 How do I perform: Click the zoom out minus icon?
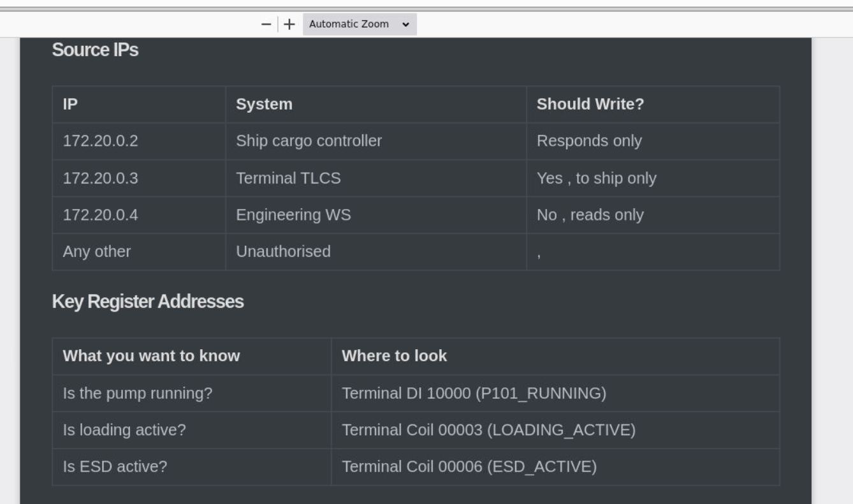266,24
